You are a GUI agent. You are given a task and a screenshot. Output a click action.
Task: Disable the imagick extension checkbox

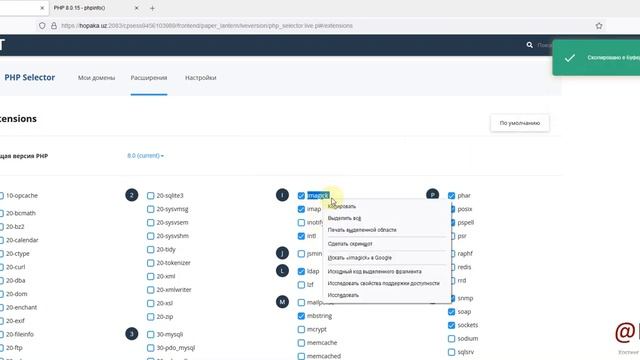[x=301, y=196]
